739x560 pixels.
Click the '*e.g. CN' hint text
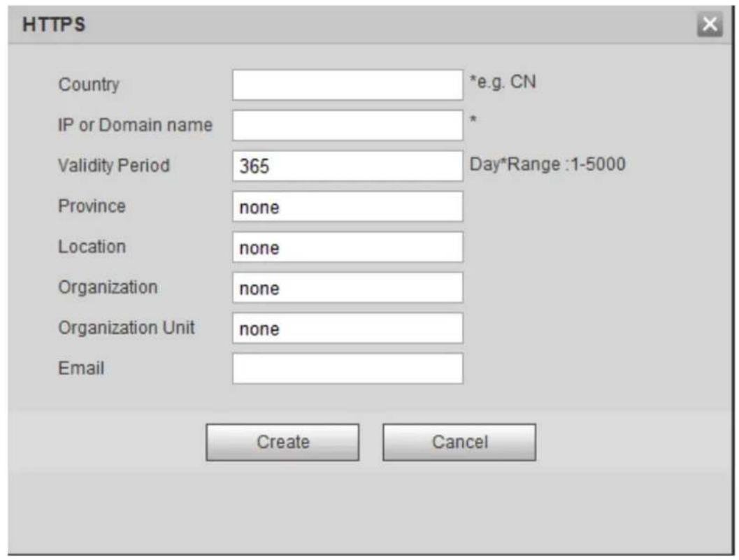(503, 82)
